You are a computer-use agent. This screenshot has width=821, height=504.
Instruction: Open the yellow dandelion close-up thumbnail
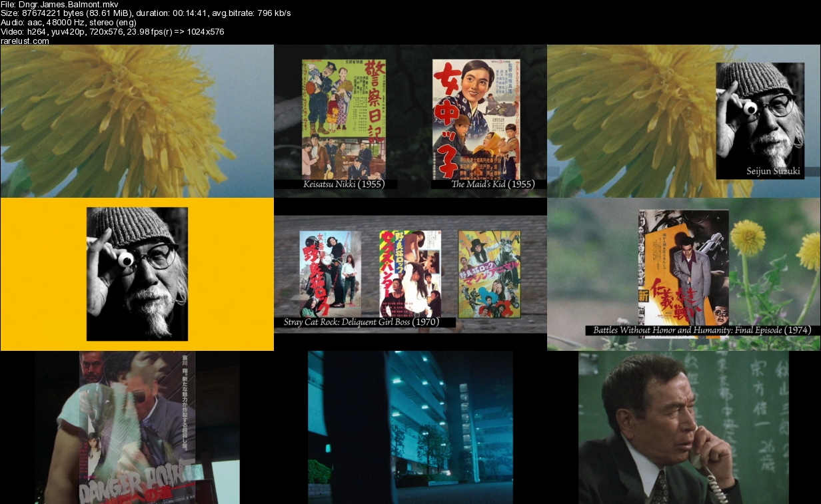(x=137, y=121)
